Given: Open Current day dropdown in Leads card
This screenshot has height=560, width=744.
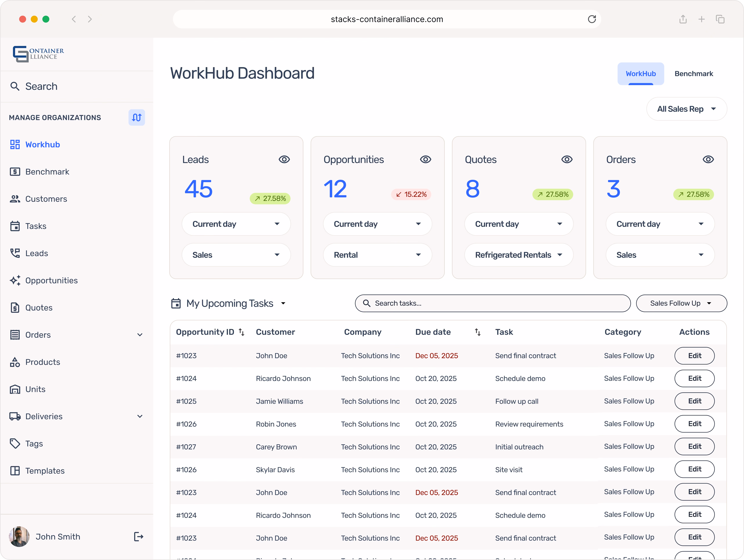Looking at the screenshot, I should [x=236, y=224].
